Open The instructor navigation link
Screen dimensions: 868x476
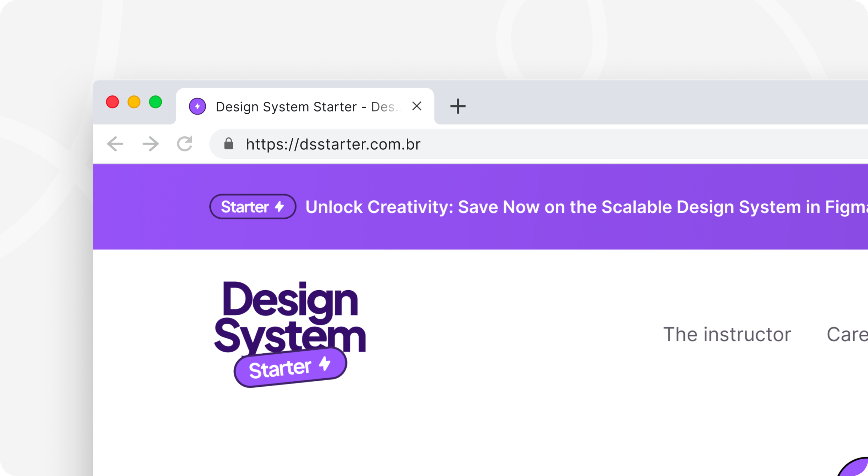point(727,334)
